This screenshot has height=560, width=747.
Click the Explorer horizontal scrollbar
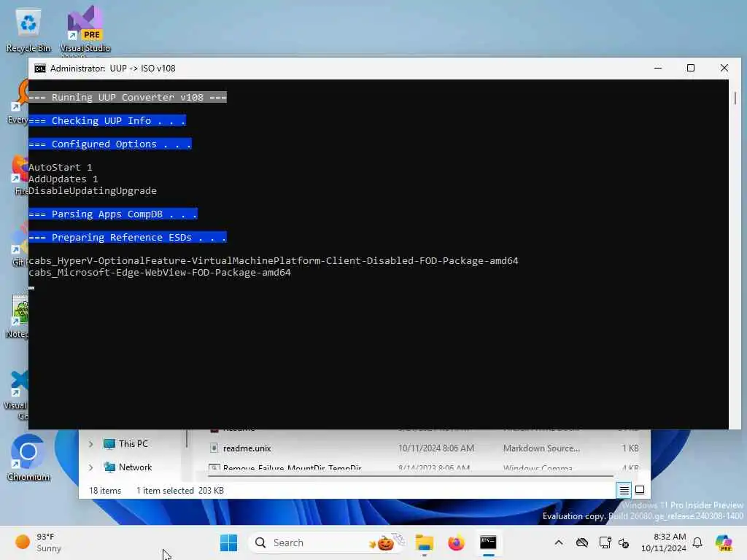pyautogui.click(x=411, y=475)
